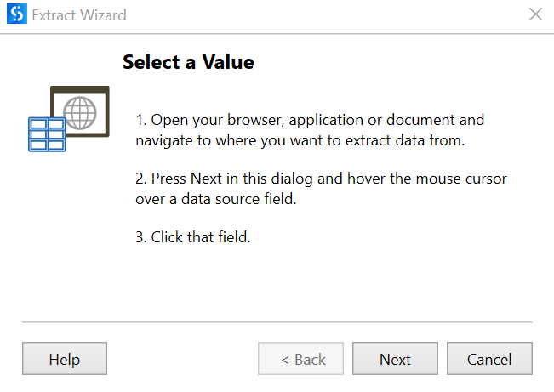The height and width of the screenshot is (392, 554).
Task: Click the Extract Wizard app icon in title bar
Action: pyautogui.click(x=17, y=14)
